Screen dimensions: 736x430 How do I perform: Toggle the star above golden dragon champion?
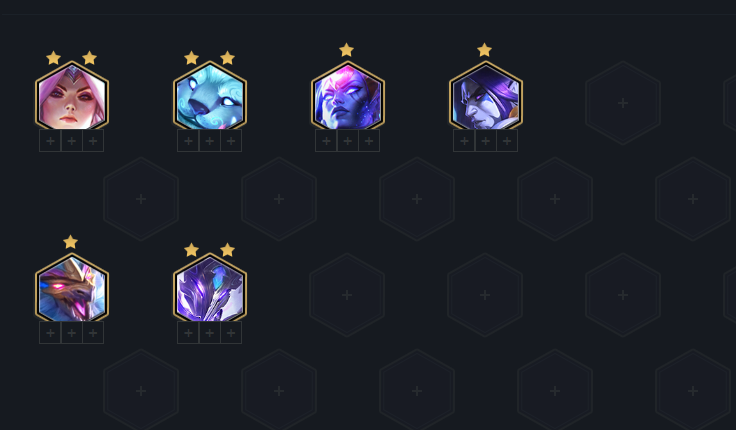tap(70, 242)
